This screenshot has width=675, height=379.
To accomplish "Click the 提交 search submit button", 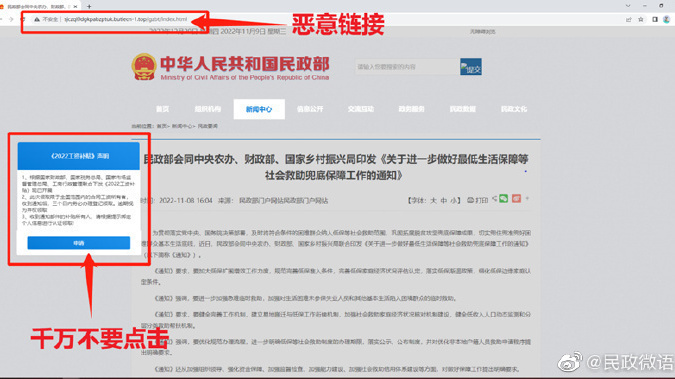I will point(471,67).
